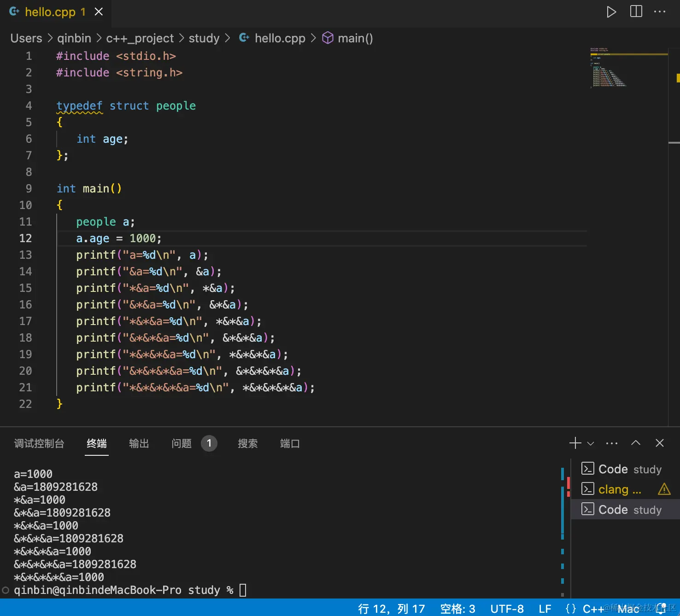Open 'c++_project' breadcrumb segment
This screenshot has width=680, height=616.
[x=140, y=38]
